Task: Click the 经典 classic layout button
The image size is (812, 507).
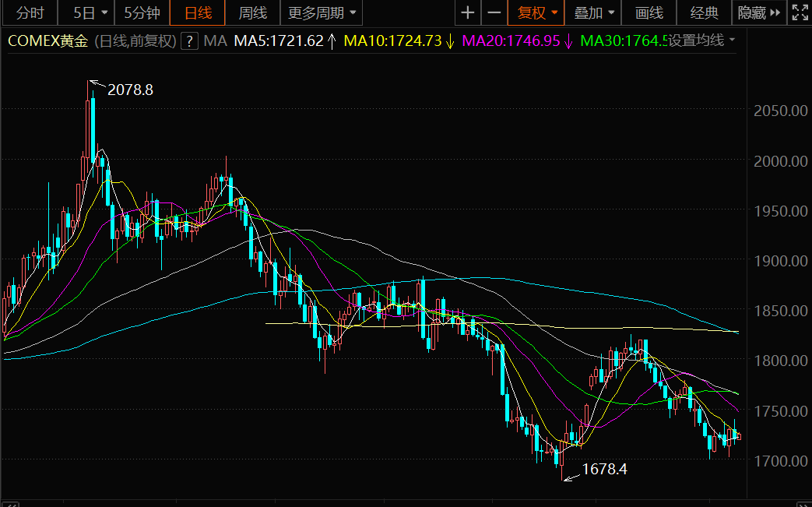Action: tap(704, 12)
